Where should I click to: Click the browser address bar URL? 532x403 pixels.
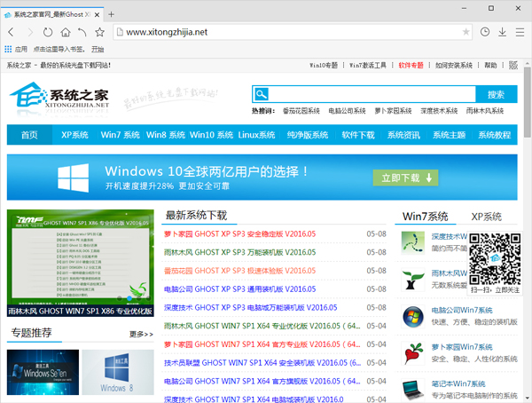point(167,32)
